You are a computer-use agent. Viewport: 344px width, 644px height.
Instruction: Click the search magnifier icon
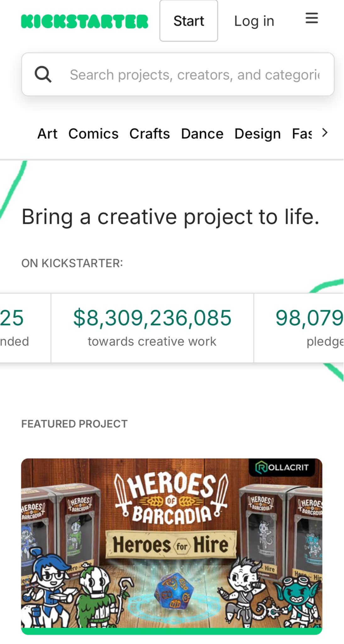coord(43,75)
